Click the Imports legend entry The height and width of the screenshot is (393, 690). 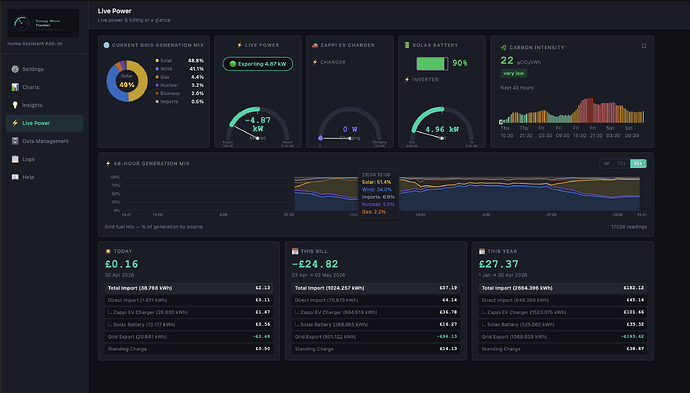(180, 102)
